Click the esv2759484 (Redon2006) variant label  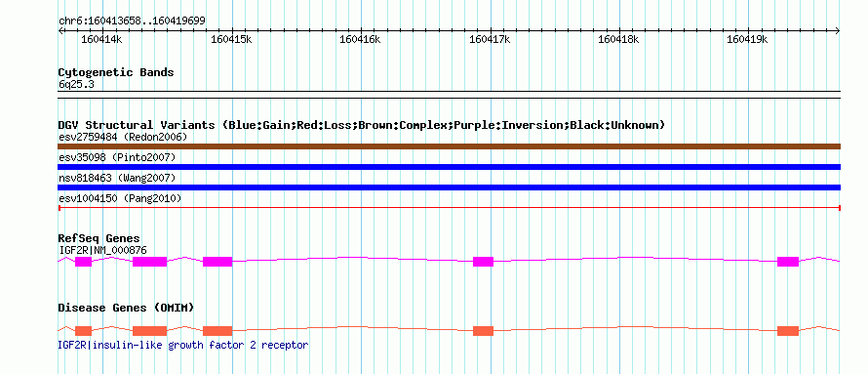pyautogui.click(x=123, y=137)
